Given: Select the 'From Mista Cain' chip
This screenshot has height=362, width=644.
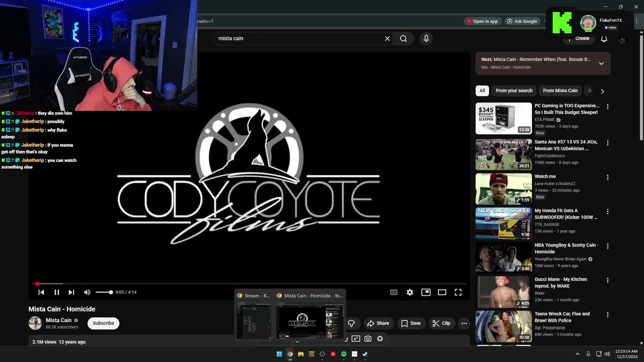Looking at the screenshot, I should (x=560, y=90).
